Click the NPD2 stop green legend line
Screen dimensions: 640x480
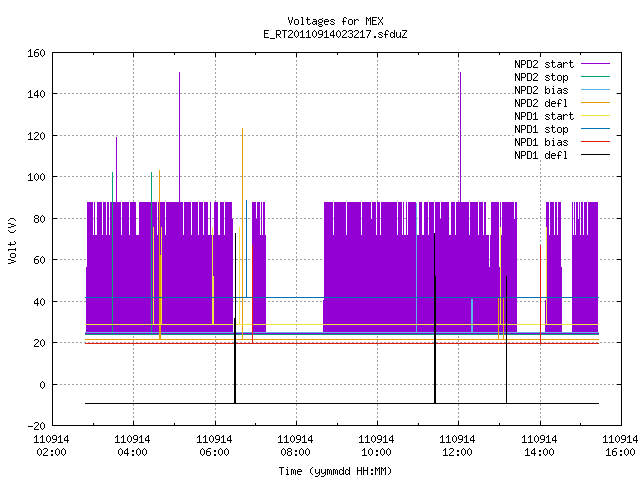point(595,77)
